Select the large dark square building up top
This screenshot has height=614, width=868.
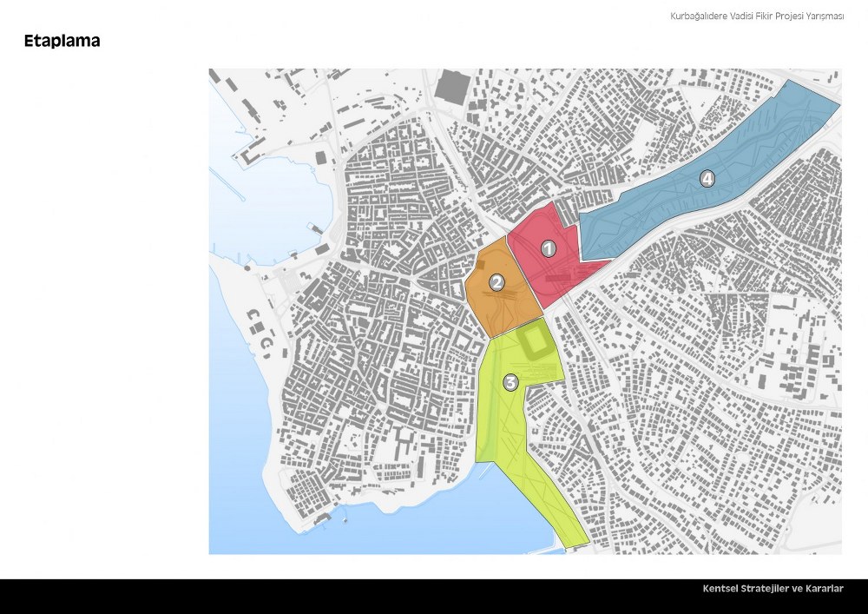(x=451, y=88)
